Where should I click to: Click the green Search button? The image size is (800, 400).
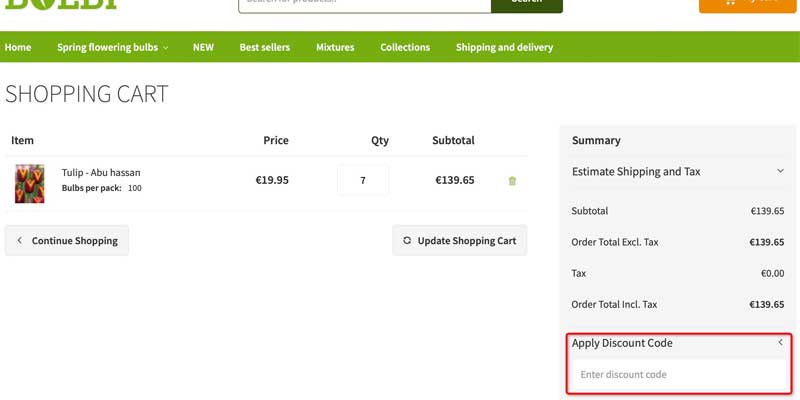[526, 3]
